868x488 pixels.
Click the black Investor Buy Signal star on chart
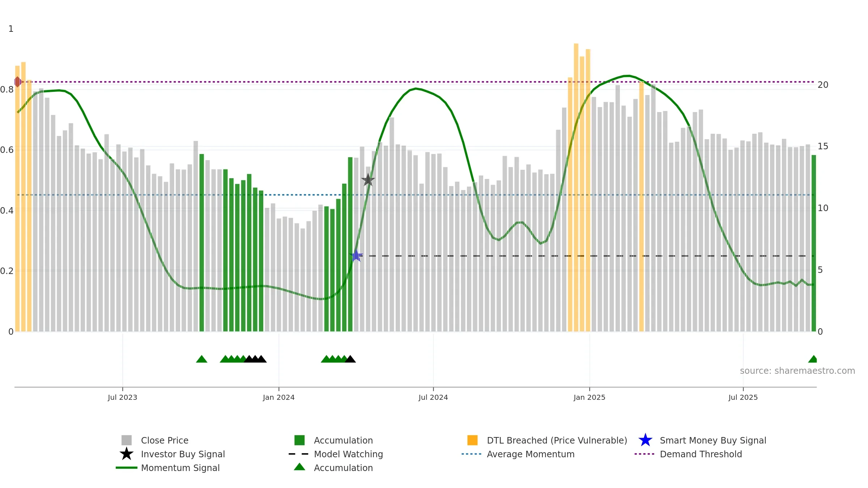click(368, 180)
